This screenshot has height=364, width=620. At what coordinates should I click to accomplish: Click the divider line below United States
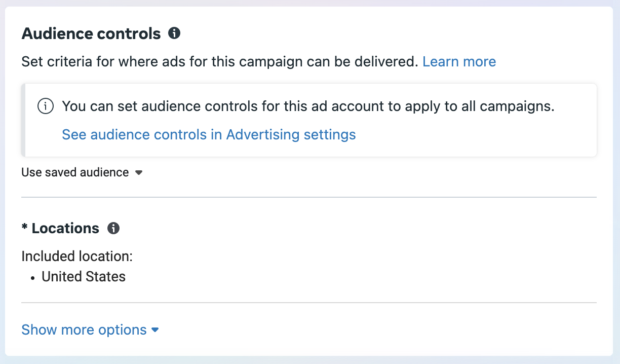pyautogui.click(x=309, y=303)
